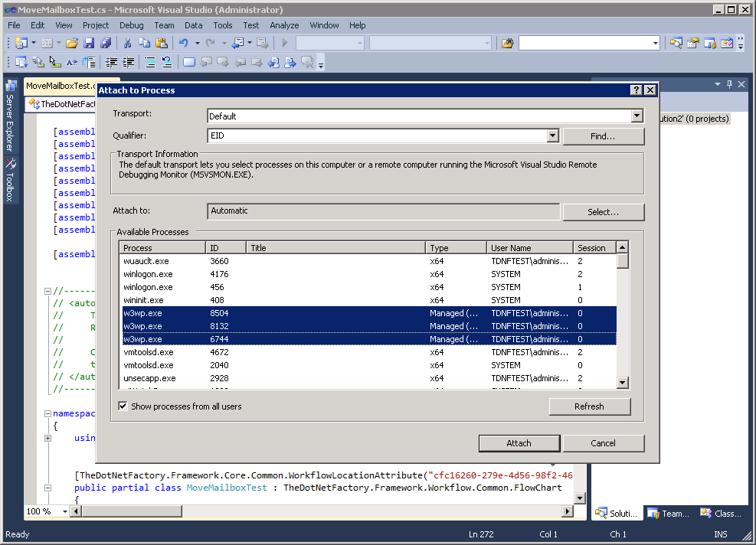Paste clipboard contents via the Paste icon
756x545 pixels.
(x=162, y=43)
